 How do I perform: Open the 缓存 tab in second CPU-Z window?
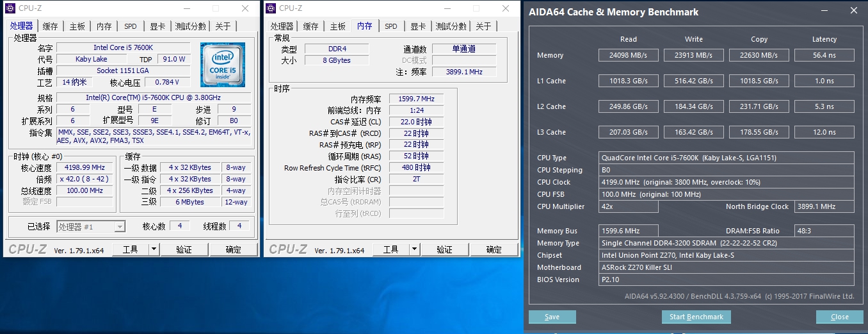[x=310, y=26]
